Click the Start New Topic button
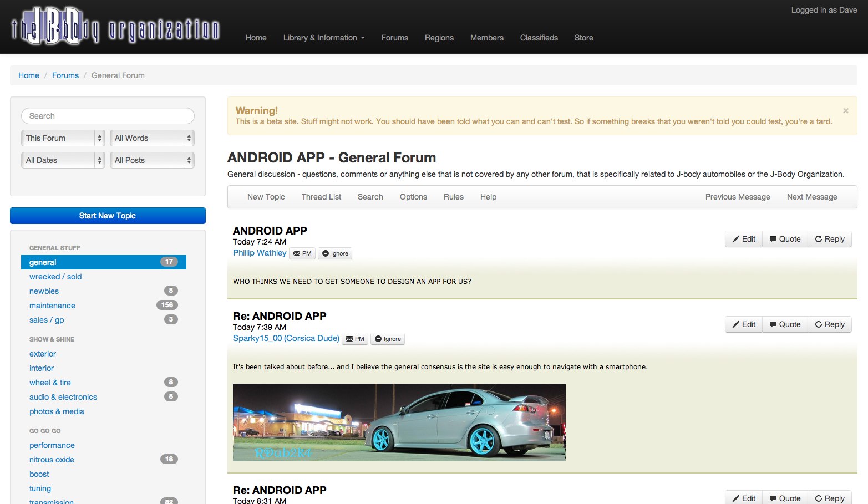The image size is (868, 504). (x=108, y=216)
